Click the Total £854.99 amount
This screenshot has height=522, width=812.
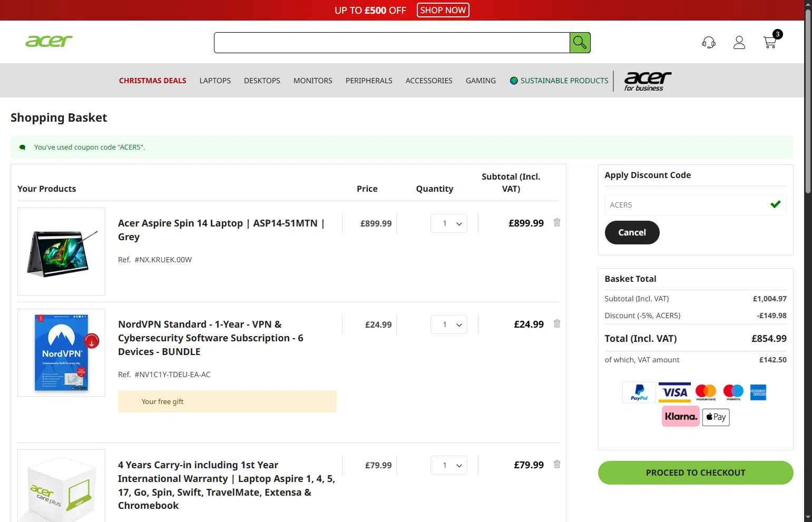click(769, 339)
